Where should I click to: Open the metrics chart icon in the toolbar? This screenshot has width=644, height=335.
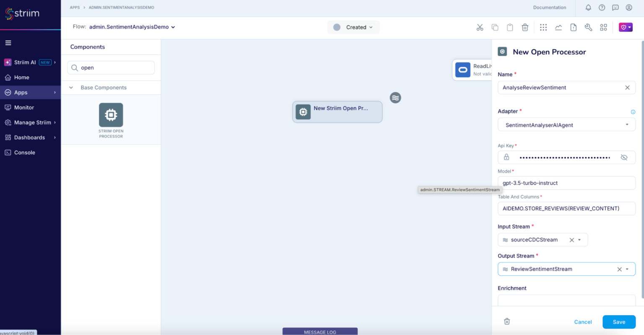click(558, 27)
